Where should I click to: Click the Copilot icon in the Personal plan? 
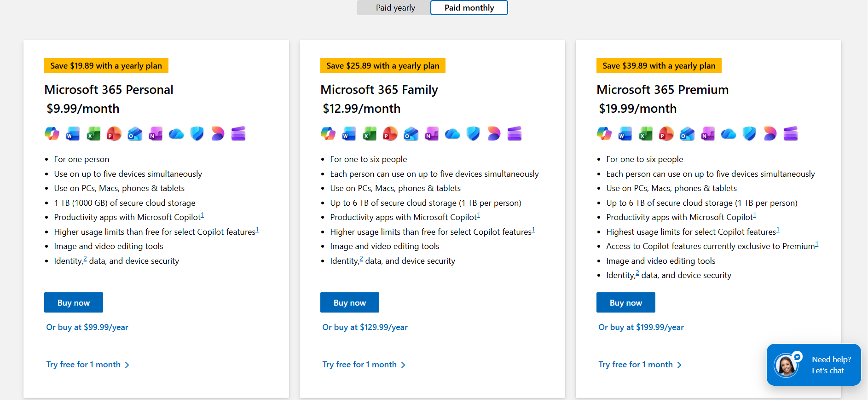52,134
